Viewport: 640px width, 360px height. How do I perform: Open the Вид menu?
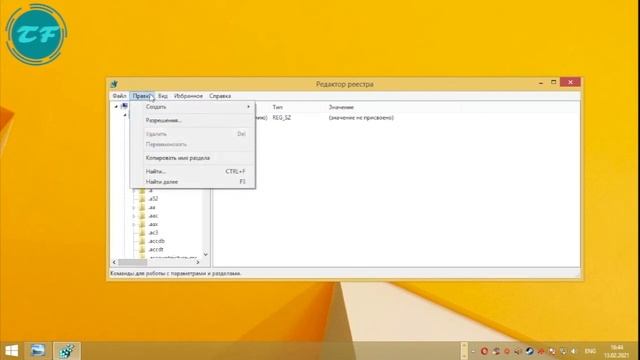[163, 96]
